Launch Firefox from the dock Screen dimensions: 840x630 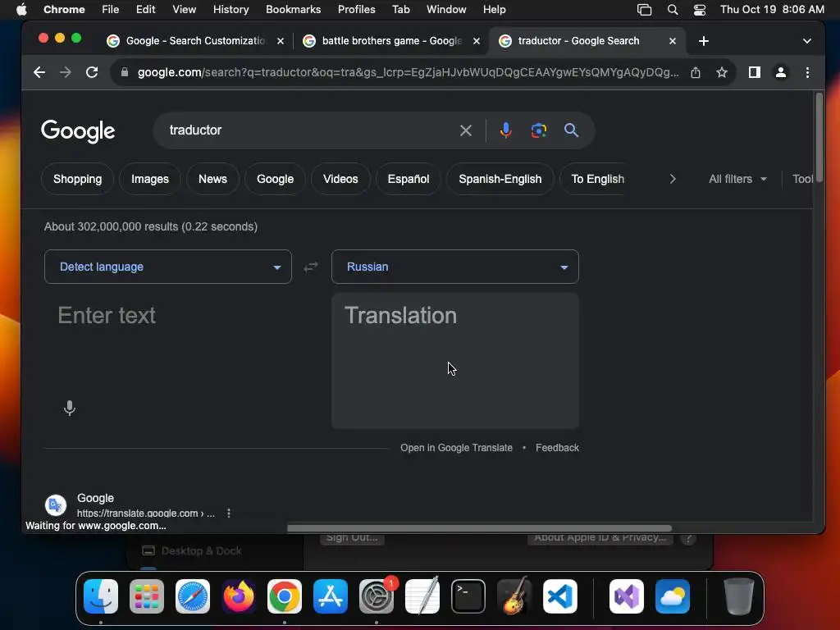tap(239, 596)
